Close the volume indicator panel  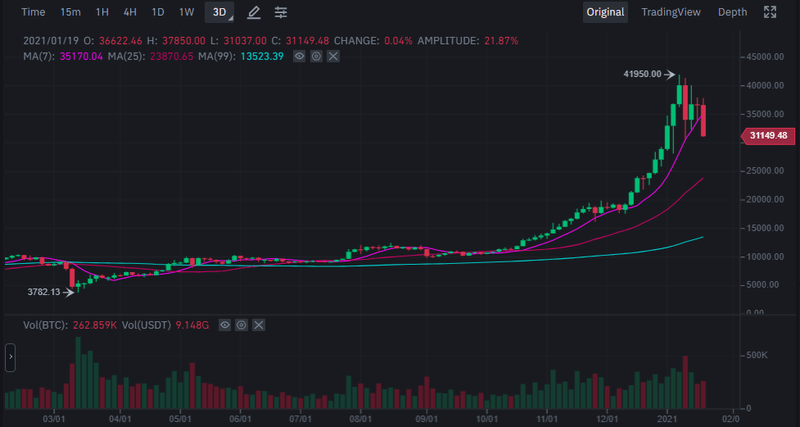pyautogui.click(x=260, y=325)
